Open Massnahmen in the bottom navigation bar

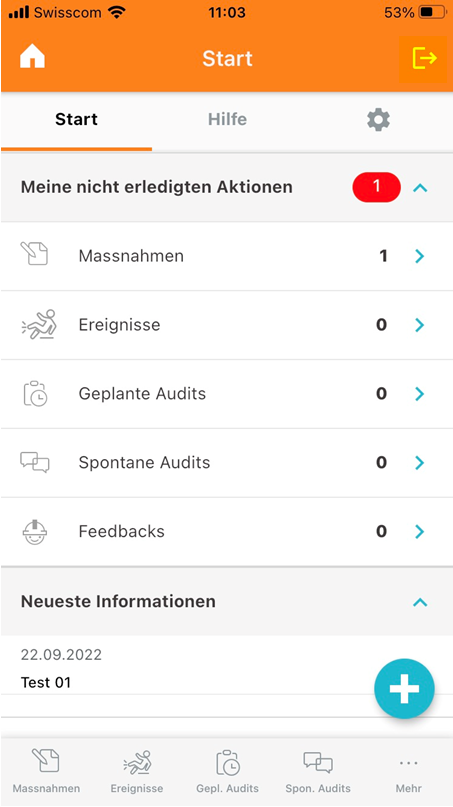pyautogui.click(x=46, y=771)
